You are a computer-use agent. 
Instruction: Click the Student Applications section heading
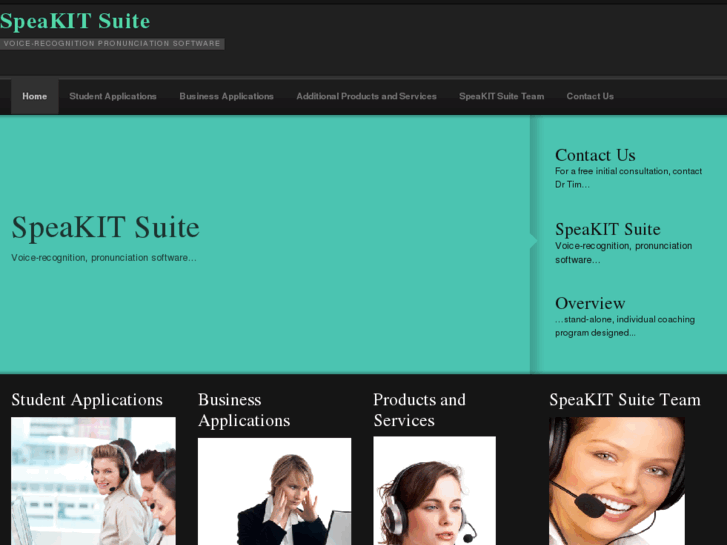(87, 400)
